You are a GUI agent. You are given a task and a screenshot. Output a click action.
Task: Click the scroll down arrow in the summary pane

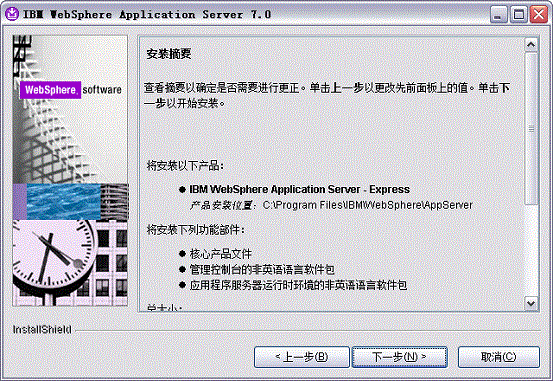tap(531, 303)
